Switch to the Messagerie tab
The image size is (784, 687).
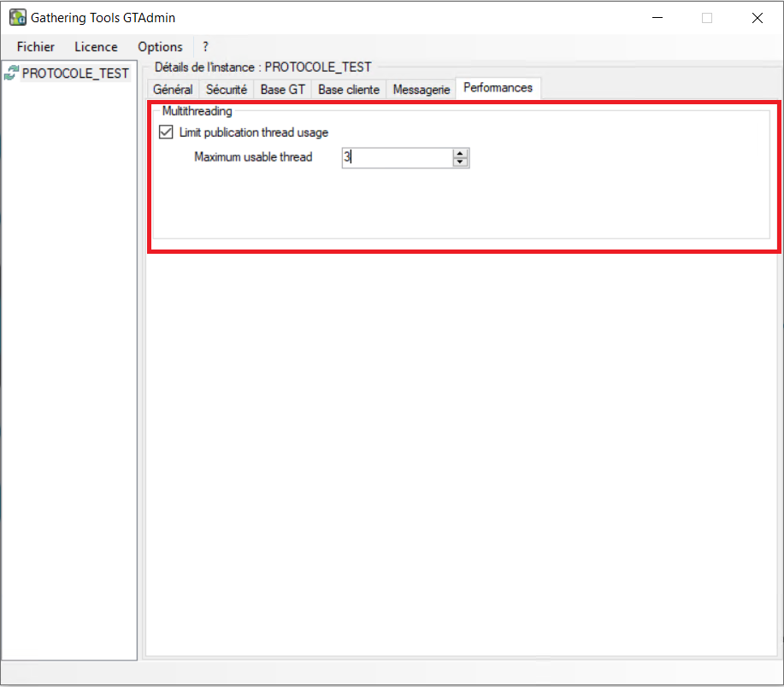pos(421,90)
